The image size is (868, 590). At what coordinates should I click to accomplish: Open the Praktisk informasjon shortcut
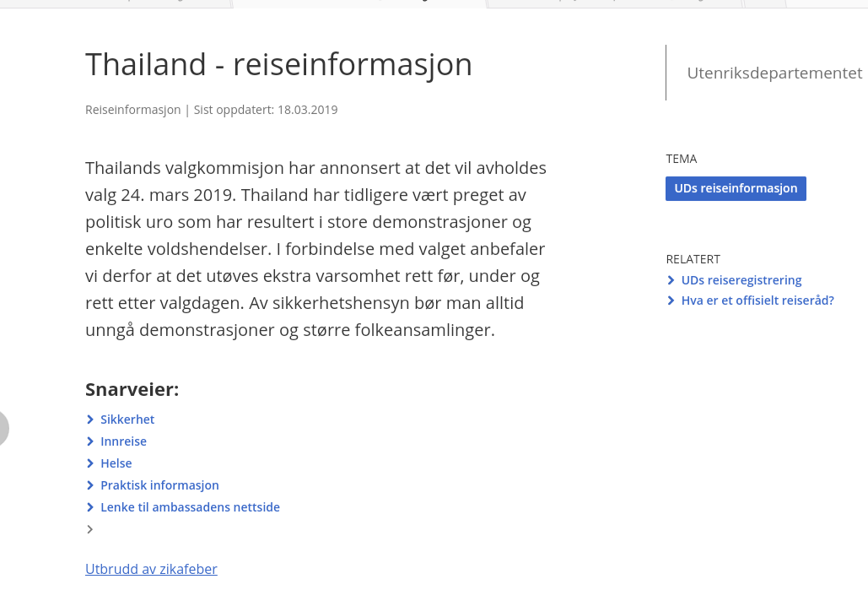click(x=159, y=485)
